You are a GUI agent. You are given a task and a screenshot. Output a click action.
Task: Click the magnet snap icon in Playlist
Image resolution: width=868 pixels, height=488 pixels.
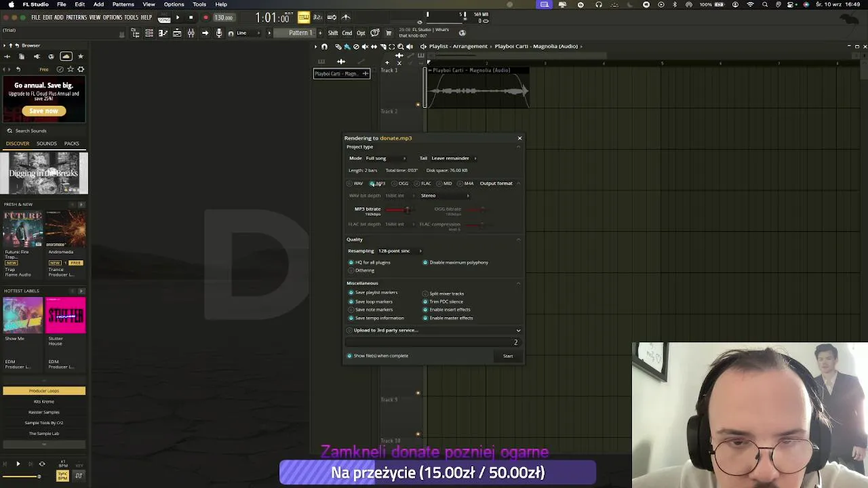click(x=324, y=47)
